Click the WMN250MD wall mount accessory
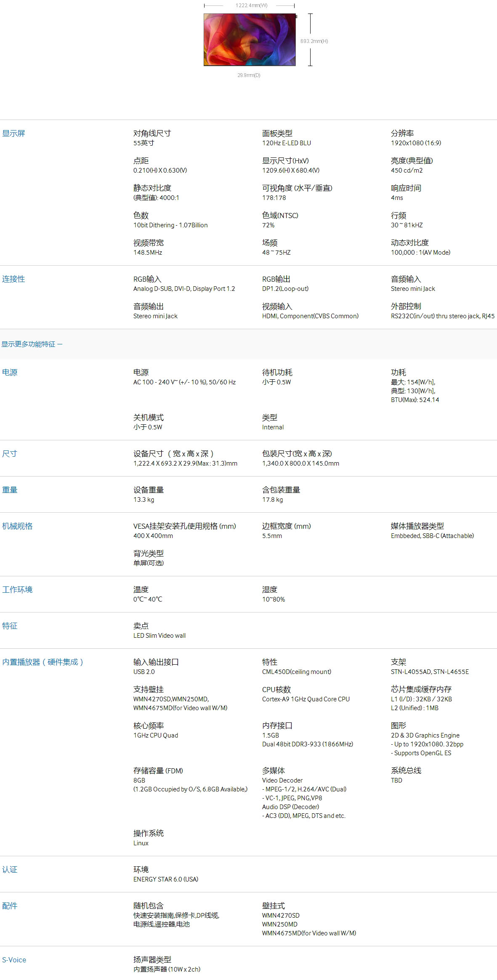Image resolution: width=497 pixels, height=980 pixels. [280, 924]
